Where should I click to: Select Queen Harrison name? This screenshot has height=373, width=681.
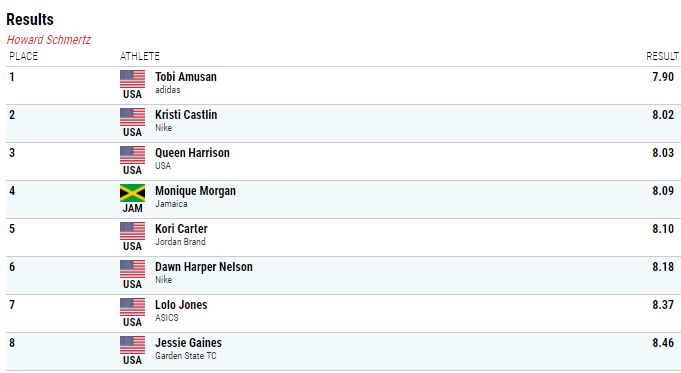[192, 153]
